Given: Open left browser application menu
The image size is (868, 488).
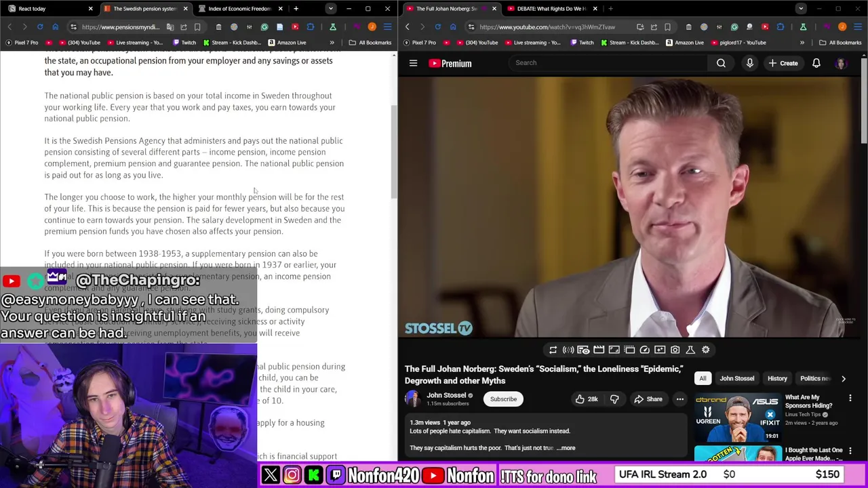Looking at the screenshot, I should [x=387, y=27].
